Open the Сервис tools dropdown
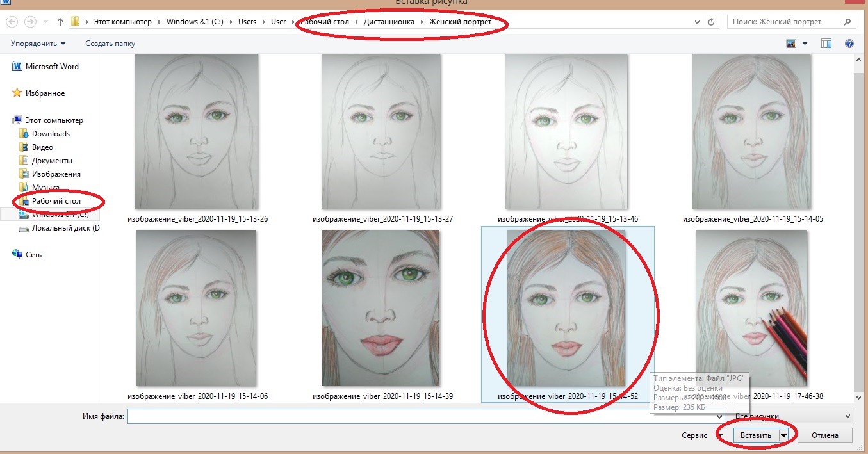 pos(702,435)
